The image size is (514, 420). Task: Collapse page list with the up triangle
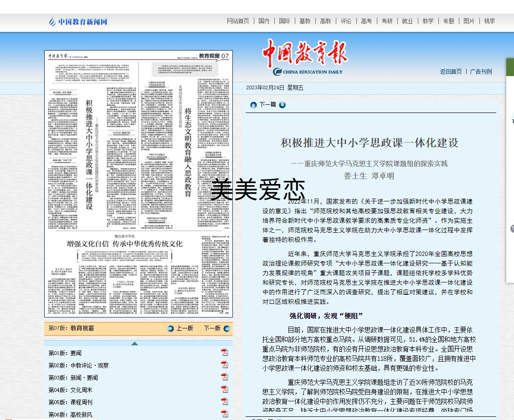134,343
